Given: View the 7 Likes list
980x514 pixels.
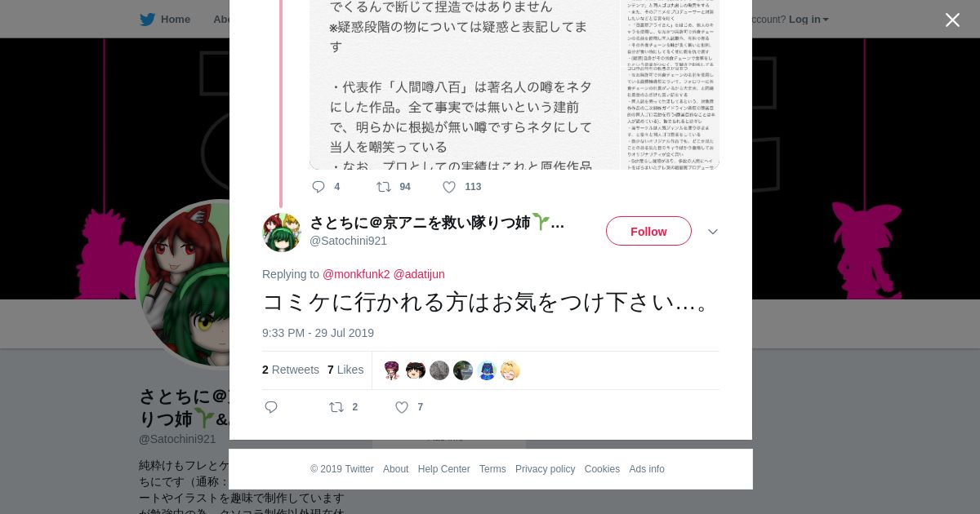Looking at the screenshot, I should pos(345,370).
